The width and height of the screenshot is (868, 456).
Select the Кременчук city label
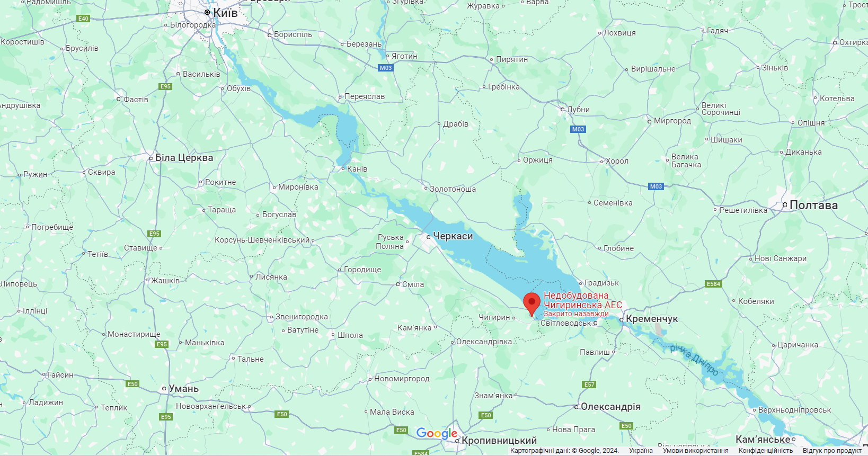[x=652, y=319]
